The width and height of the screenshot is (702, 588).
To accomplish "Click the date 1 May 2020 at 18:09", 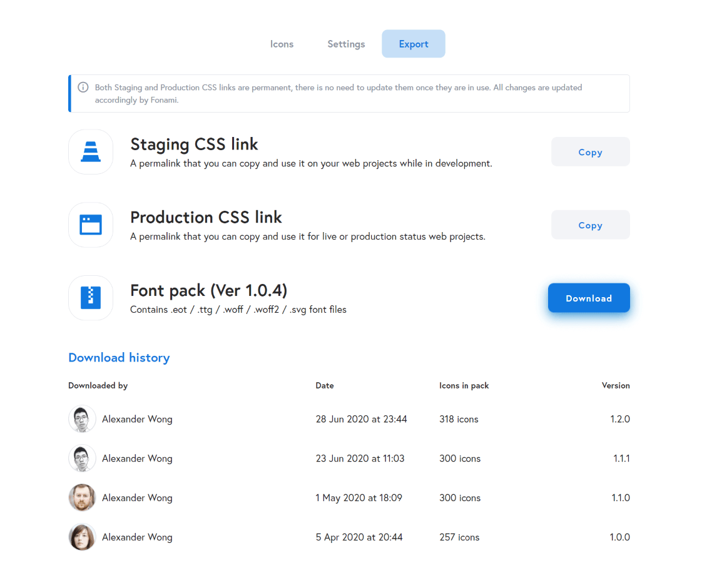I will pyautogui.click(x=359, y=498).
